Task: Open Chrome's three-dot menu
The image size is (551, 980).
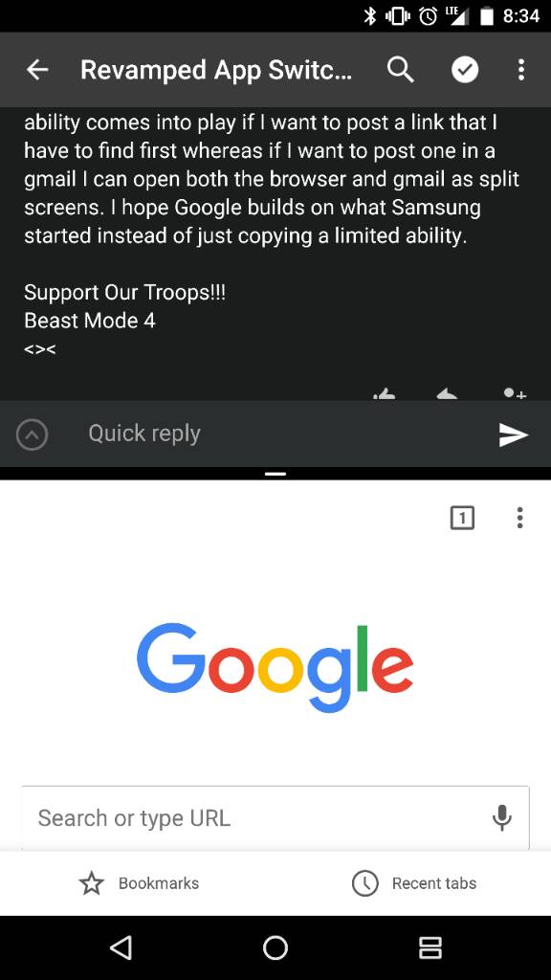Action: (519, 518)
